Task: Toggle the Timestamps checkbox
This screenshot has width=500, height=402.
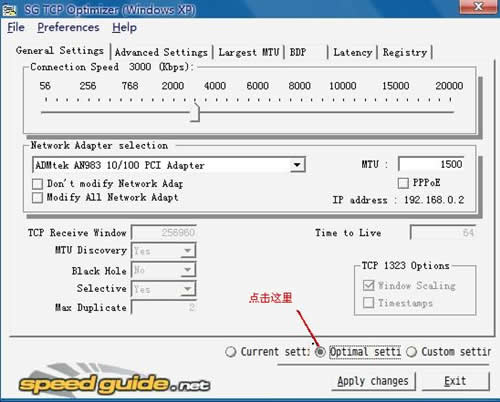Action: coord(369,303)
